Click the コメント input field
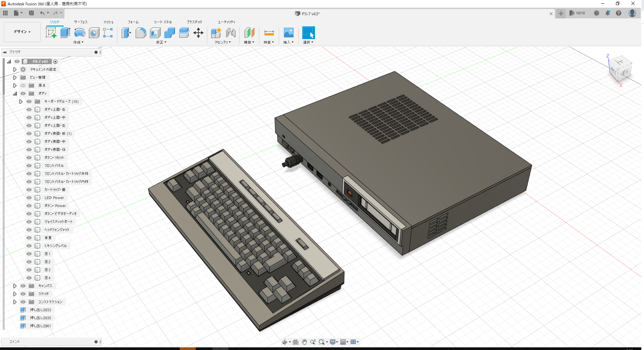This screenshot has height=350, width=644. 50,341
